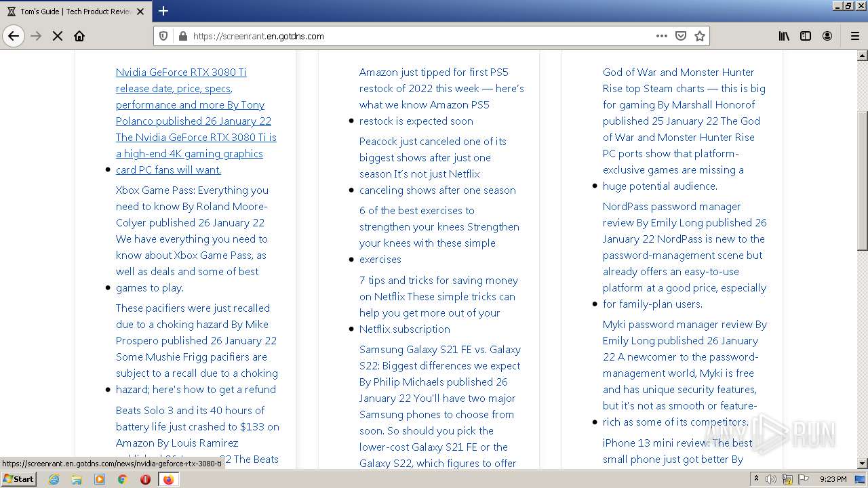868x488 pixels.
Task: Go back to the previous page
Action: (x=14, y=36)
